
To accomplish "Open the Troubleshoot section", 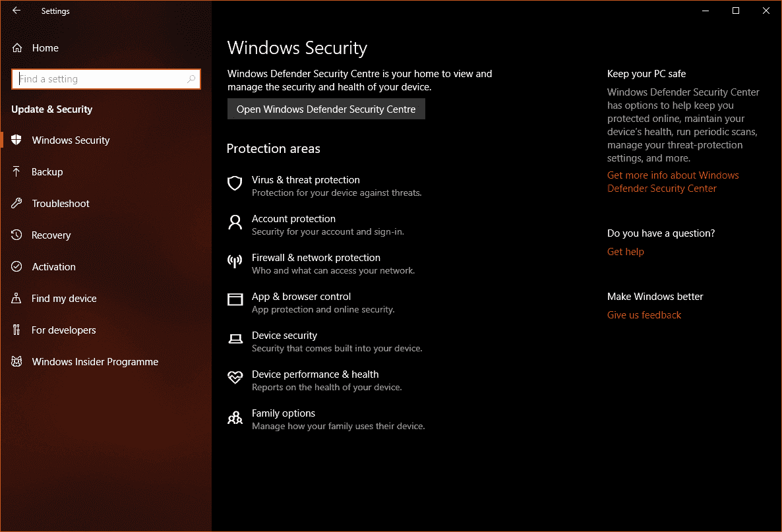I will [x=105, y=204].
